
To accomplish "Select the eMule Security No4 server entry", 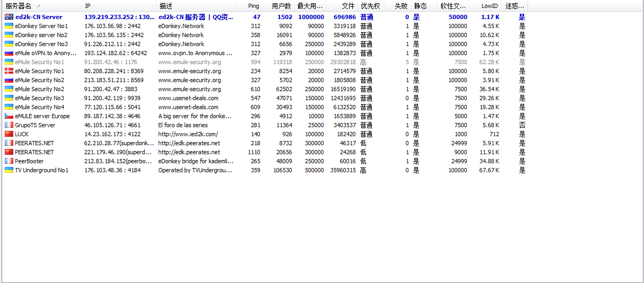I will click(x=265, y=107).
